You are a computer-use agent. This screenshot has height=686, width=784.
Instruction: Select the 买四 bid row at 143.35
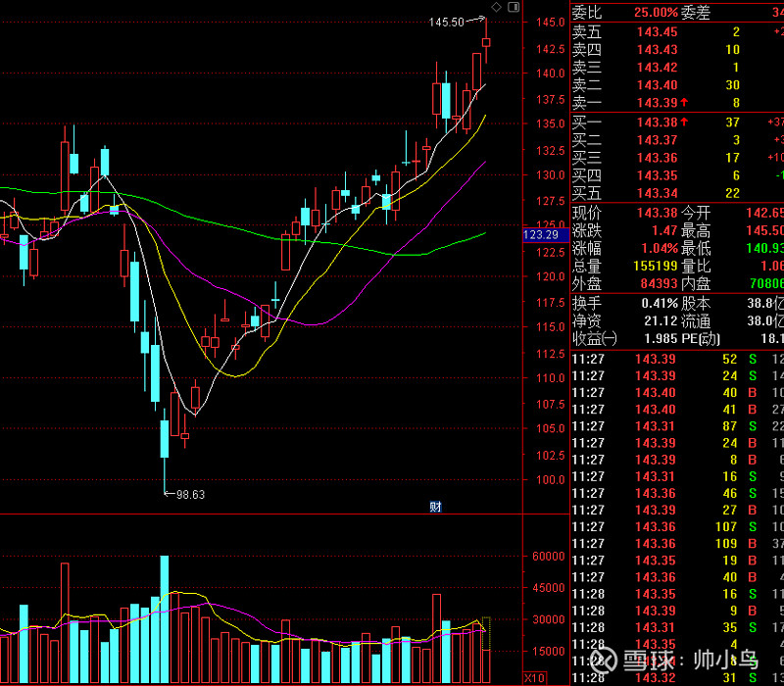[677, 175]
